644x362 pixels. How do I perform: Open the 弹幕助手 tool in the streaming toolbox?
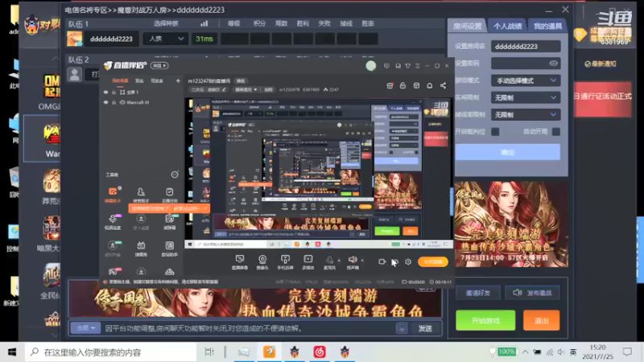tap(113, 194)
